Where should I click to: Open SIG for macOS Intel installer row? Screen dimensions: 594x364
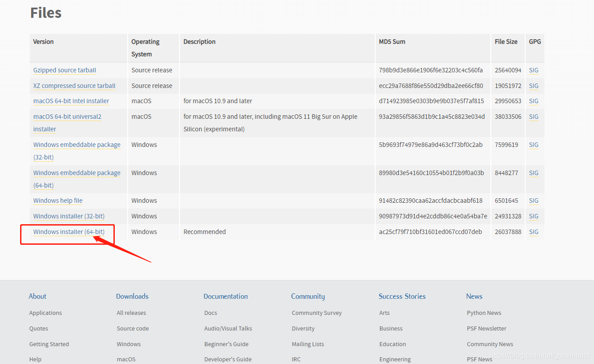point(534,101)
